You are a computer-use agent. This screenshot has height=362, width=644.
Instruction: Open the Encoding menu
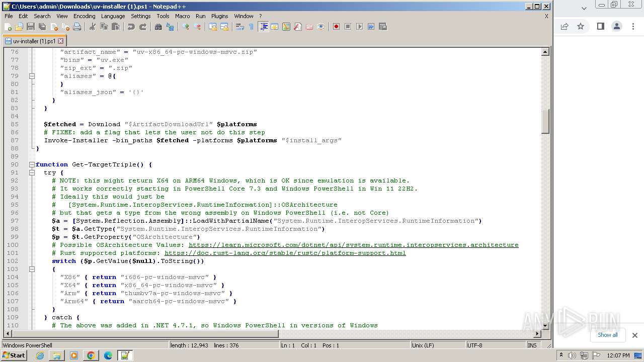pos(84,16)
